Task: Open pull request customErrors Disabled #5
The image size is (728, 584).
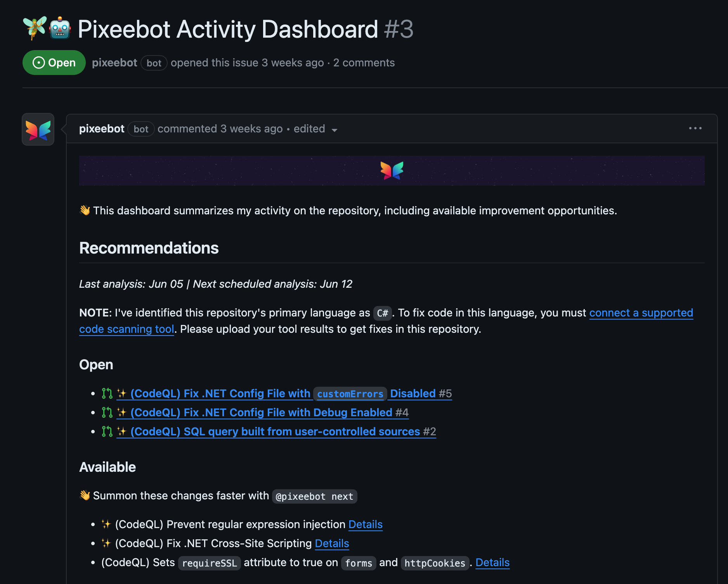Action: pyautogui.click(x=284, y=393)
